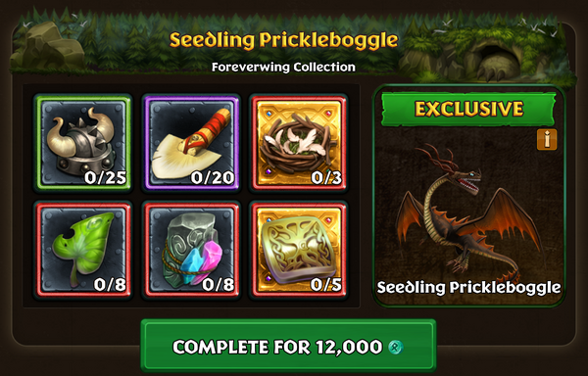Open the orange info icon
The image size is (588, 376).
coord(547,140)
